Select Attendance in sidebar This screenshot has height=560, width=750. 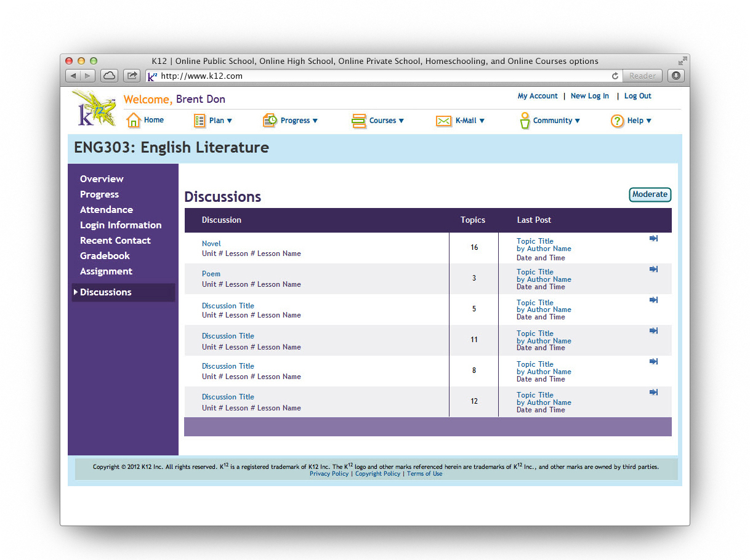(x=107, y=210)
